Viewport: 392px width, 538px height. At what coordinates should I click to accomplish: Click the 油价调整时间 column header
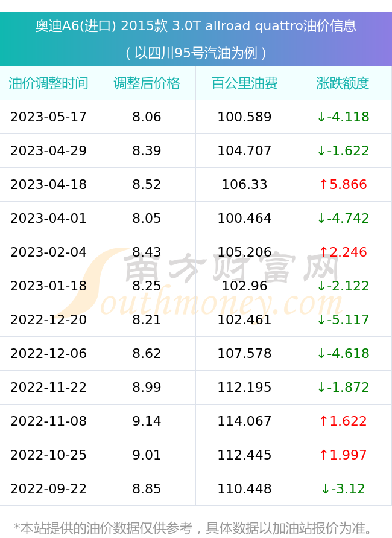(49, 83)
